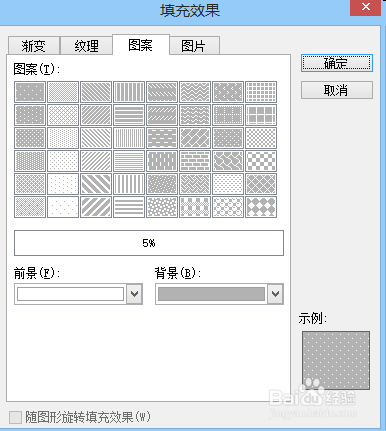Switch to the 纹理 tab
The image size is (386, 431).
(86, 46)
